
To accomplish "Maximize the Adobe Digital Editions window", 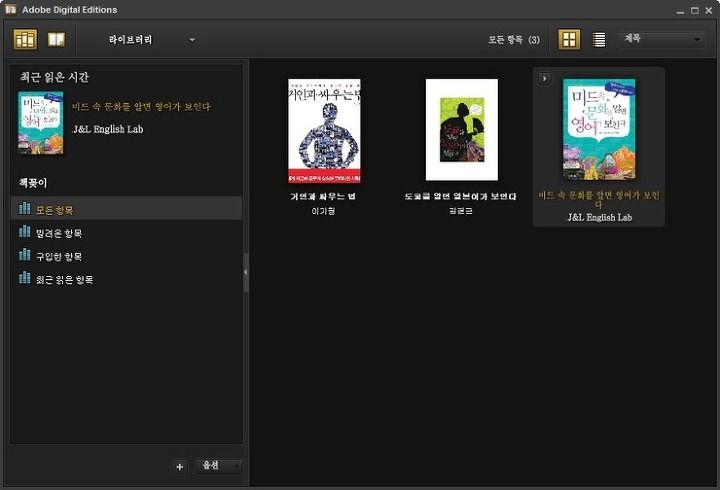I will pos(695,10).
